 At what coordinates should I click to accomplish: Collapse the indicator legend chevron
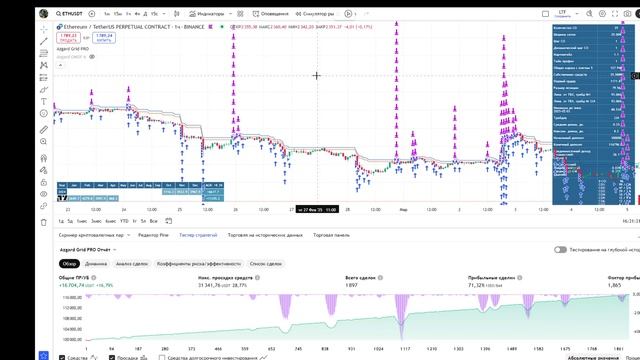pos(60,65)
